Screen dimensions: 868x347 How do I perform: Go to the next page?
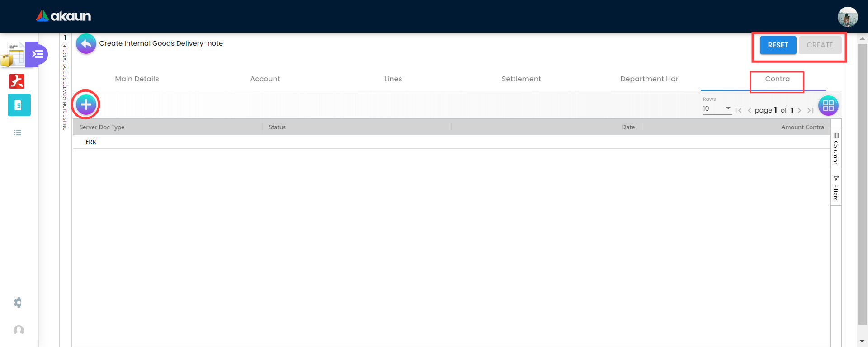[799, 110]
